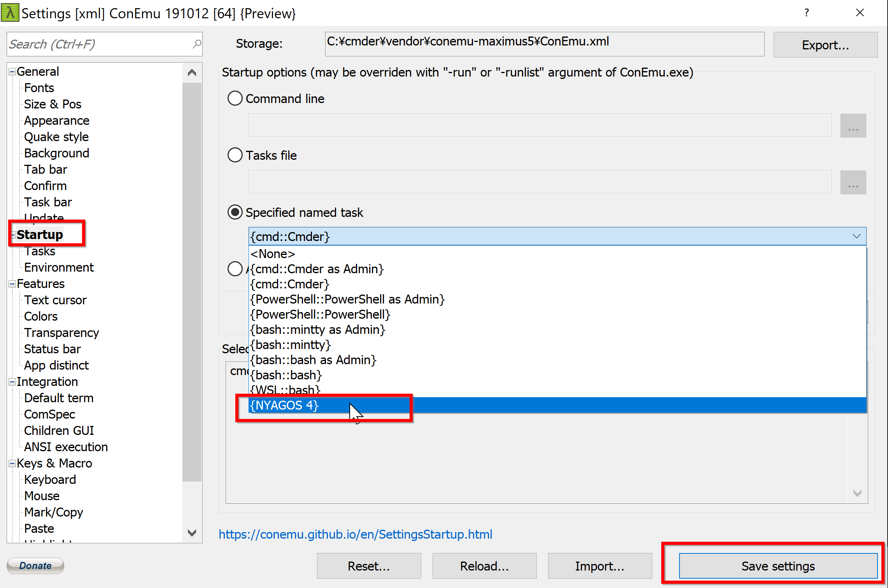
Task: Open the Appearance settings page
Action: coord(56,120)
